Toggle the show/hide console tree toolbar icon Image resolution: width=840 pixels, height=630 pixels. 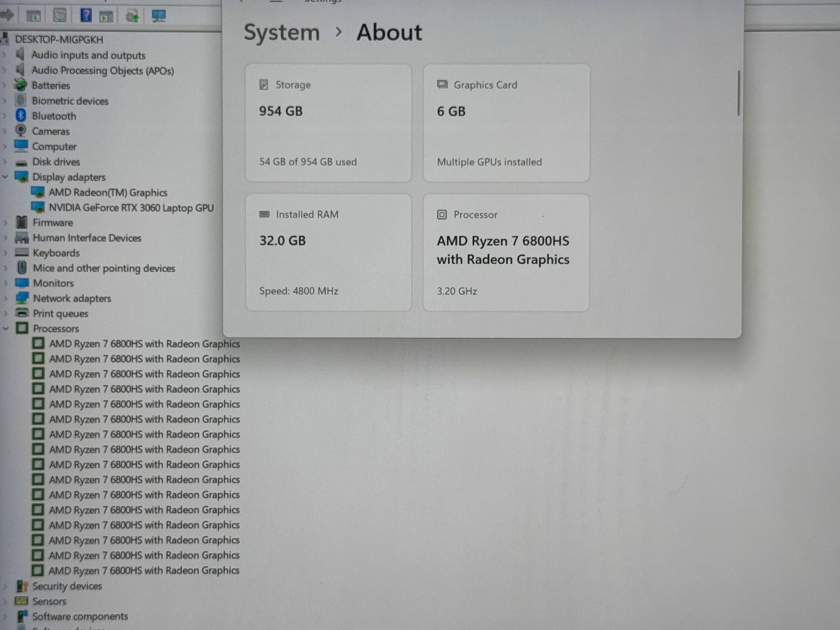coord(33,16)
